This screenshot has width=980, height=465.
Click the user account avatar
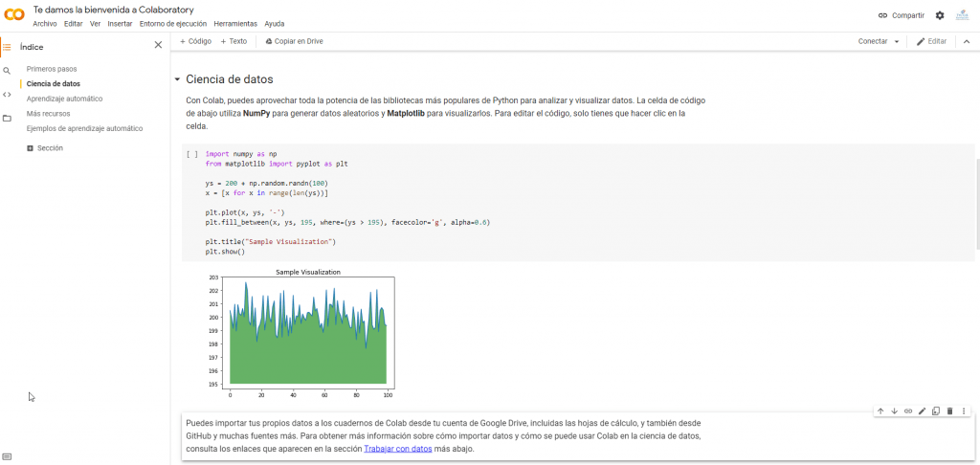point(962,15)
